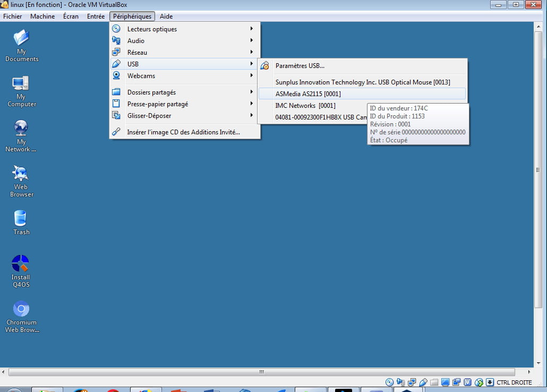Screen dimensions: 547x392
Task: Choose Insérer l'image CD des Additions Invité
Action: point(184,132)
